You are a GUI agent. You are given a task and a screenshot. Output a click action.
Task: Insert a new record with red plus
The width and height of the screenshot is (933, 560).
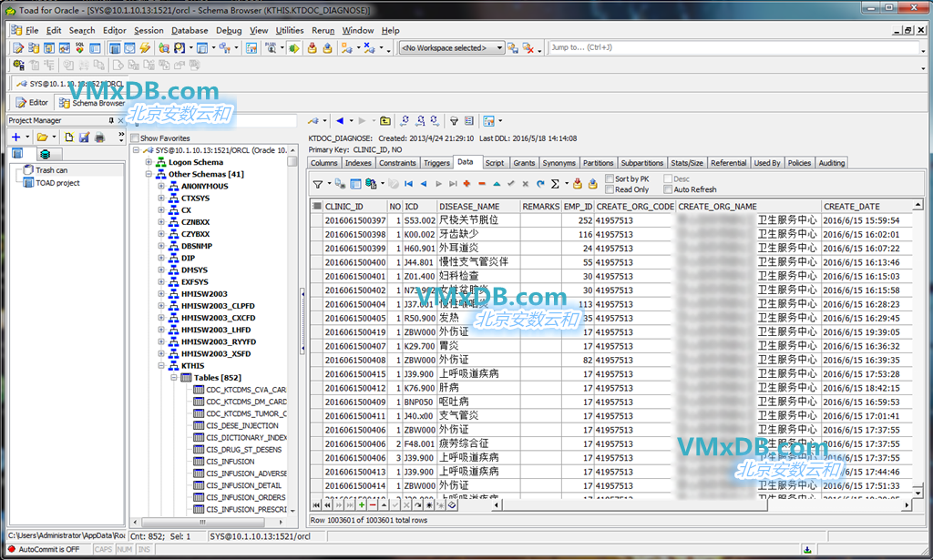pos(467,184)
